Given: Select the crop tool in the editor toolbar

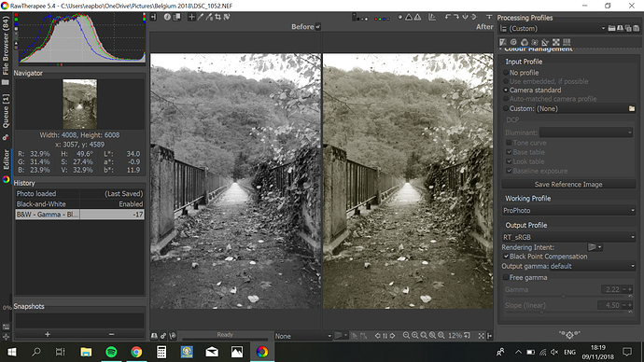Looking at the screenshot, I should point(217,17).
